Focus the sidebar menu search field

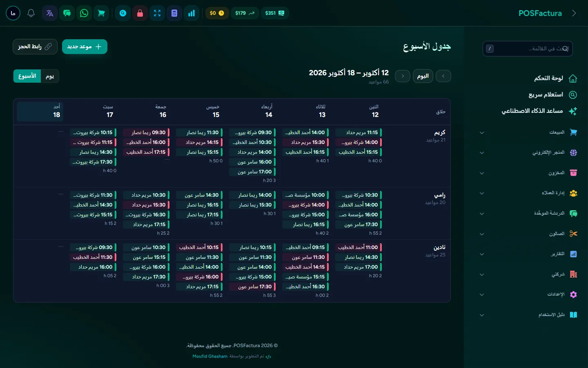528,49
